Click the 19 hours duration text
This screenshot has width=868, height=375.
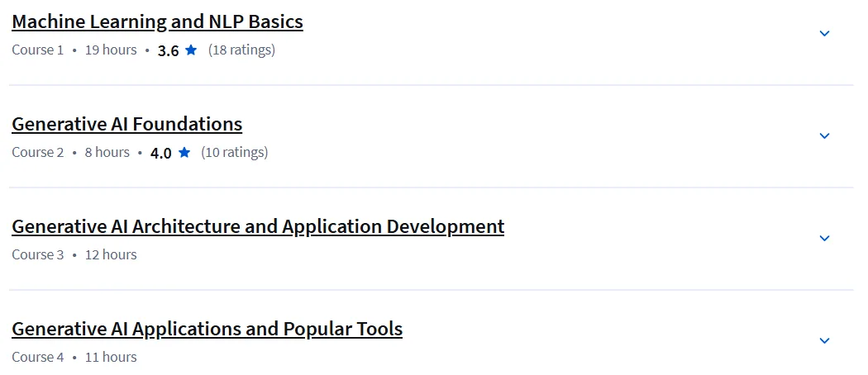click(x=111, y=50)
